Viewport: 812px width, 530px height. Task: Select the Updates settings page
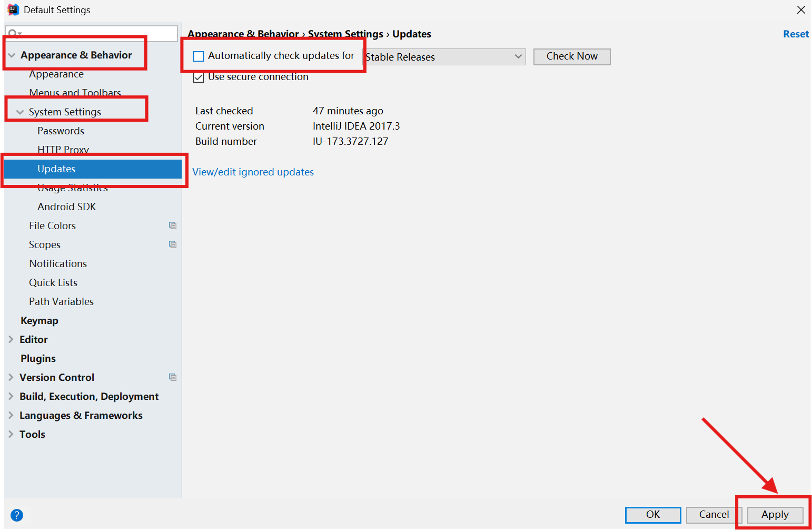tap(93, 169)
